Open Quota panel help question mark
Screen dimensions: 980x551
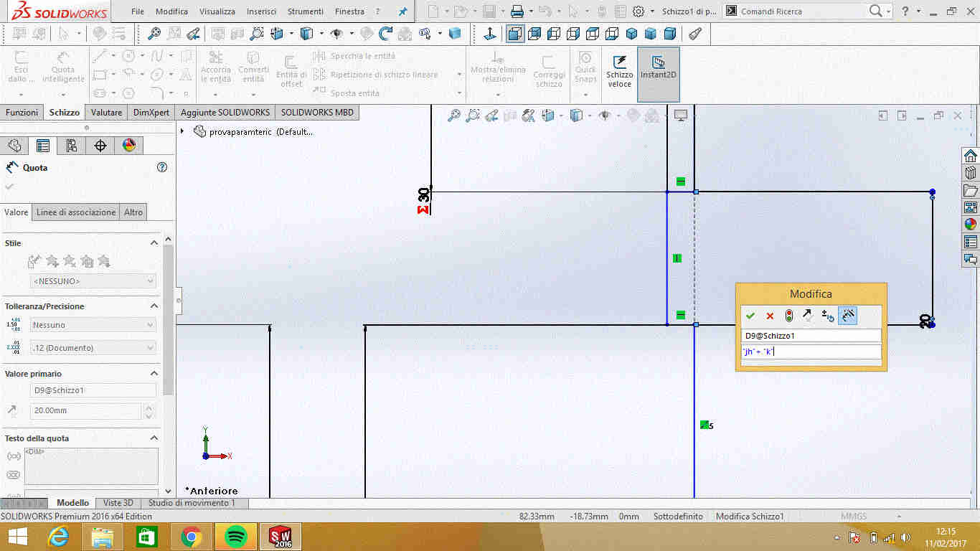point(162,167)
